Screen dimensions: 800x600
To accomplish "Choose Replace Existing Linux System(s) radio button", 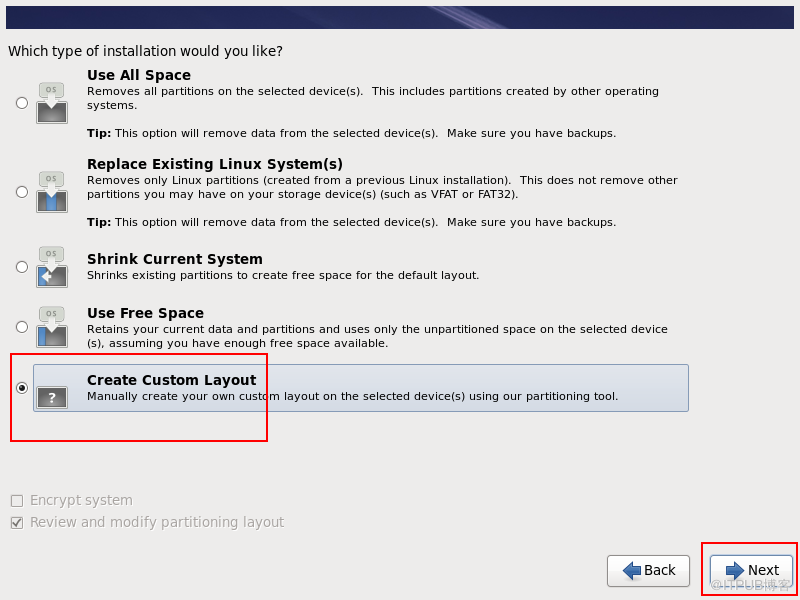I will pyautogui.click(x=22, y=192).
